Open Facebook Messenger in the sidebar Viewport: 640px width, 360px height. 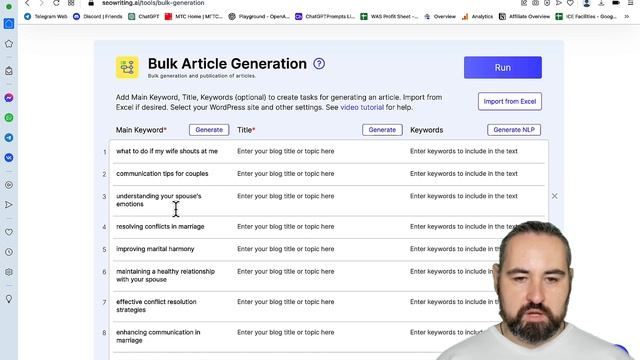coord(9,98)
